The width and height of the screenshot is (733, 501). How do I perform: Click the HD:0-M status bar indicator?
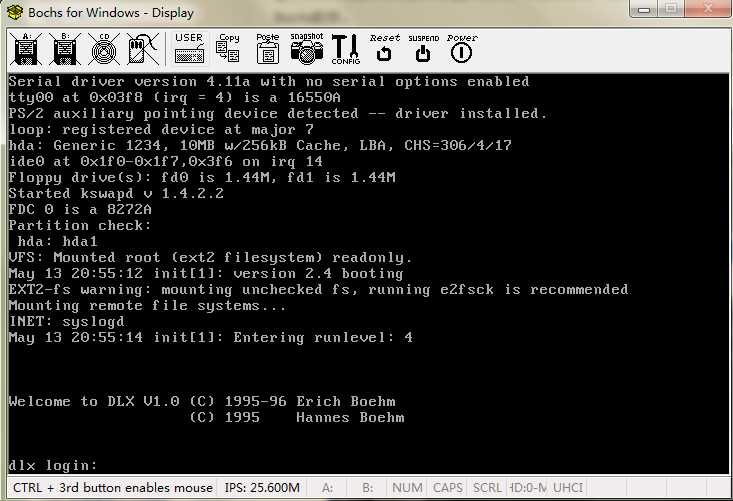(x=528, y=488)
